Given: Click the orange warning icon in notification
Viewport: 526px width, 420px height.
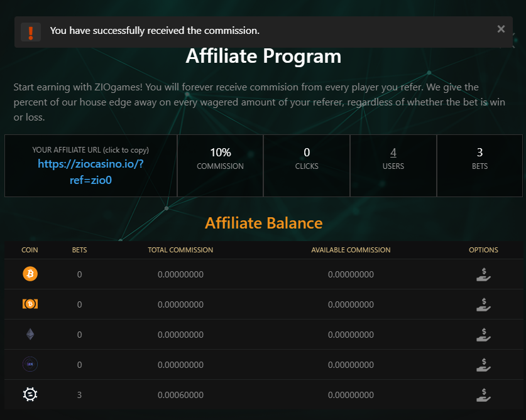Looking at the screenshot, I should 31,31.
